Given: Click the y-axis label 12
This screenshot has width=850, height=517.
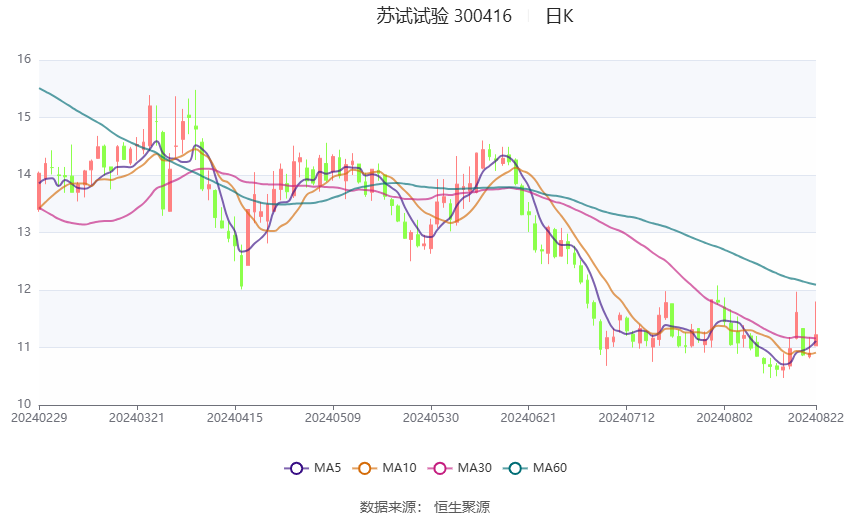Looking at the screenshot, I should [x=24, y=289].
